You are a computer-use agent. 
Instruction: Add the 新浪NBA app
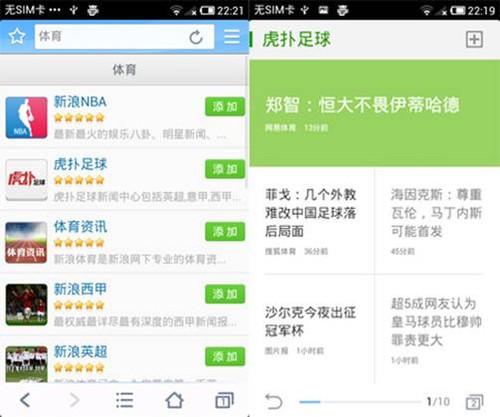[x=225, y=107]
